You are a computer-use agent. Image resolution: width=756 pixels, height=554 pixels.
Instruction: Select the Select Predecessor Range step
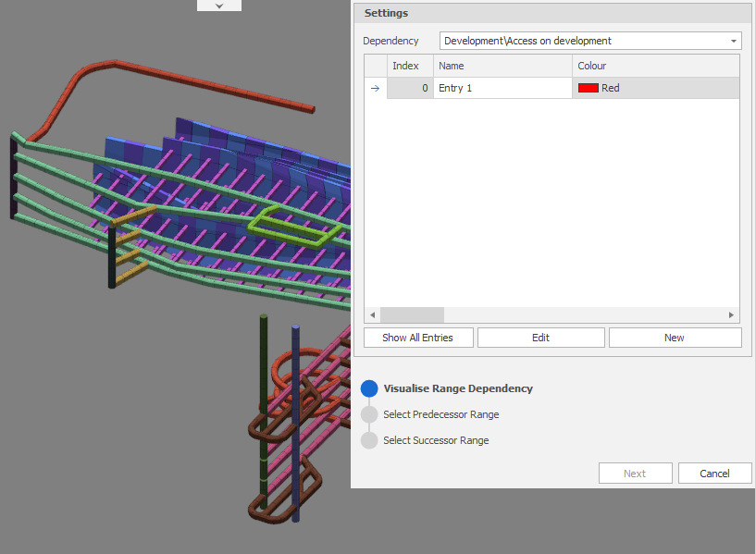tap(440, 414)
